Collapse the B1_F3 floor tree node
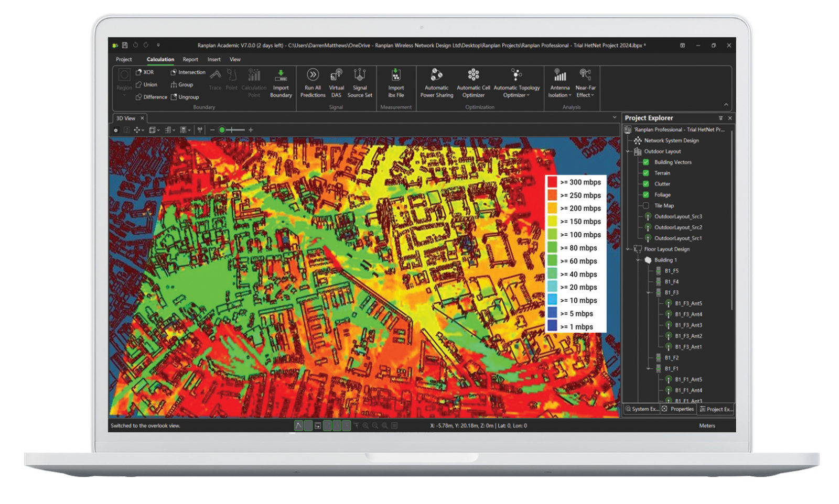 click(x=649, y=292)
